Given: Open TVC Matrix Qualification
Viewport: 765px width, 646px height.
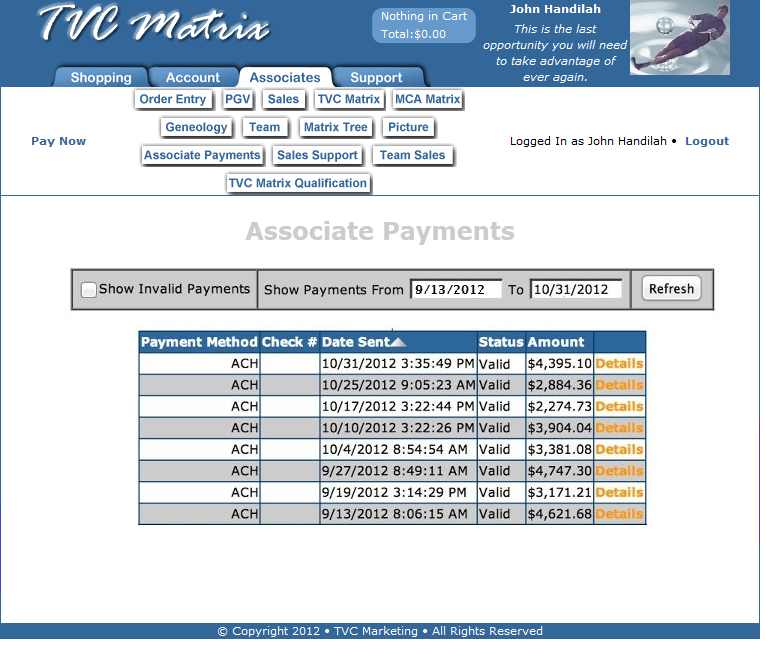Looking at the screenshot, I should point(298,183).
